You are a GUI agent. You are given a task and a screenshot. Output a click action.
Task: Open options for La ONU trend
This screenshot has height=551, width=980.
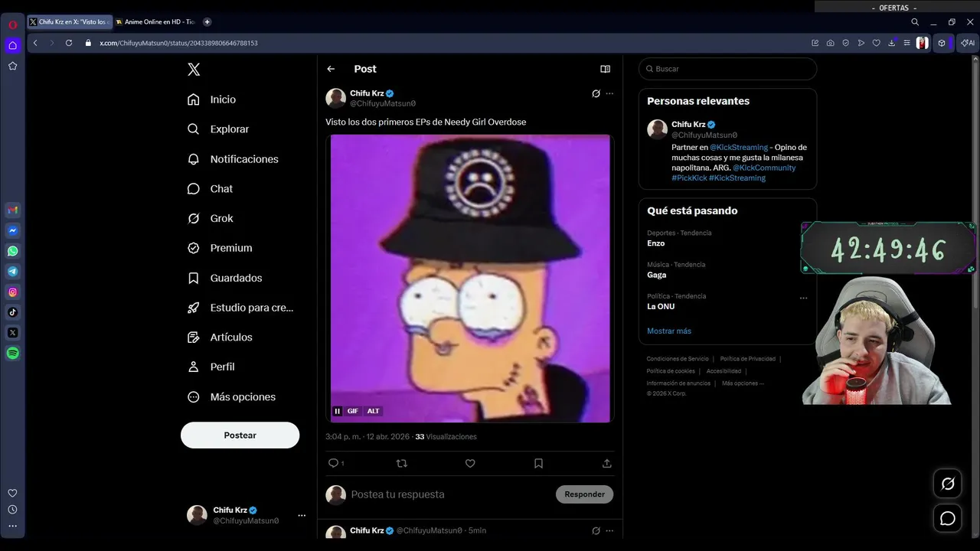point(803,298)
